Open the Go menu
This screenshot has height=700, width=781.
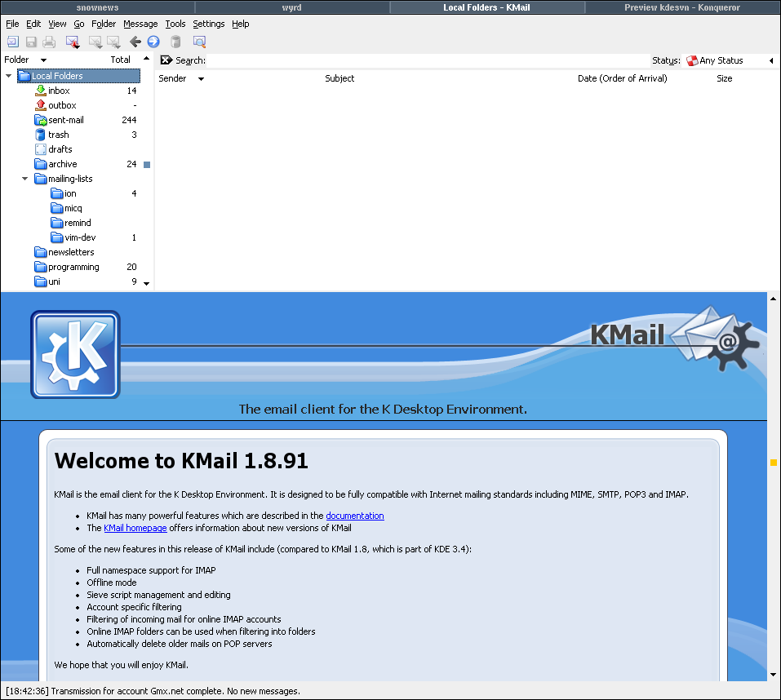click(x=78, y=24)
